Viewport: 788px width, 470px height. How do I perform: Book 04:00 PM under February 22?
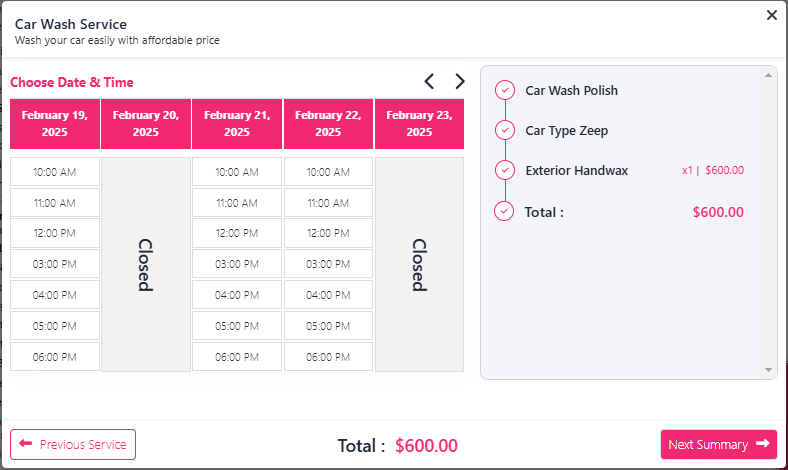tap(328, 295)
